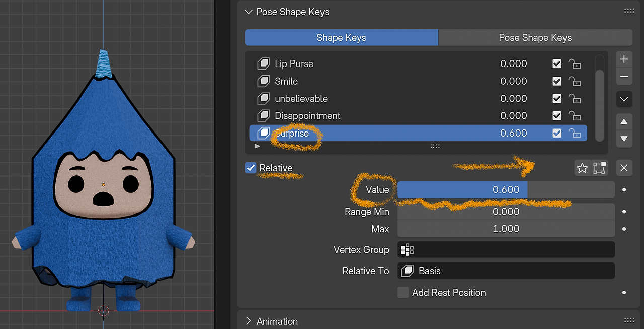The height and width of the screenshot is (329, 644).
Task: Enable Add Rest Position
Action: pos(403,292)
